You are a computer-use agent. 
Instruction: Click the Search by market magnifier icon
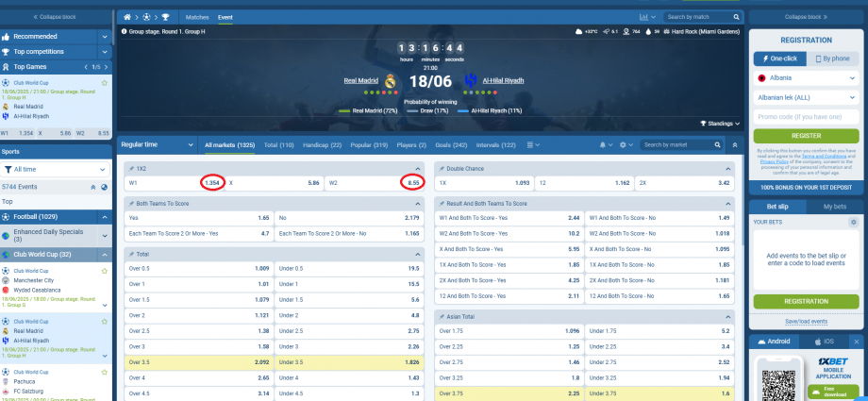point(717,144)
